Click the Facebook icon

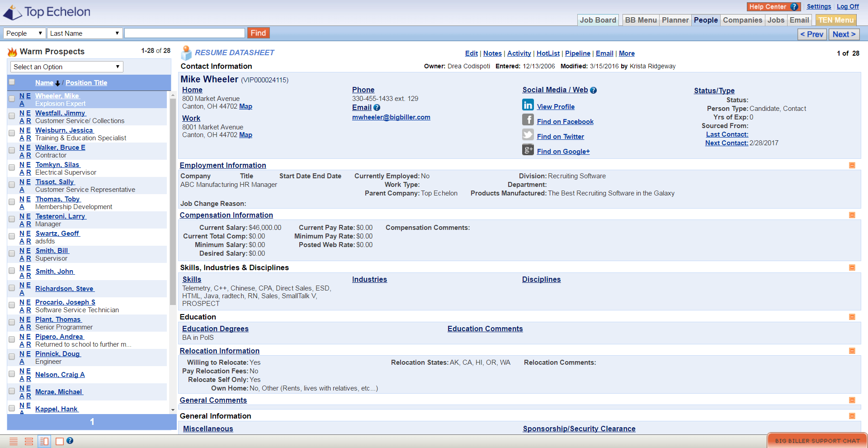tap(528, 119)
